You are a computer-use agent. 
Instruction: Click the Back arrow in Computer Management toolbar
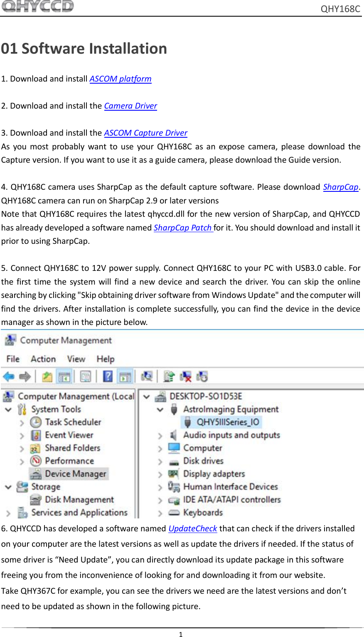click(x=9, y=377)
